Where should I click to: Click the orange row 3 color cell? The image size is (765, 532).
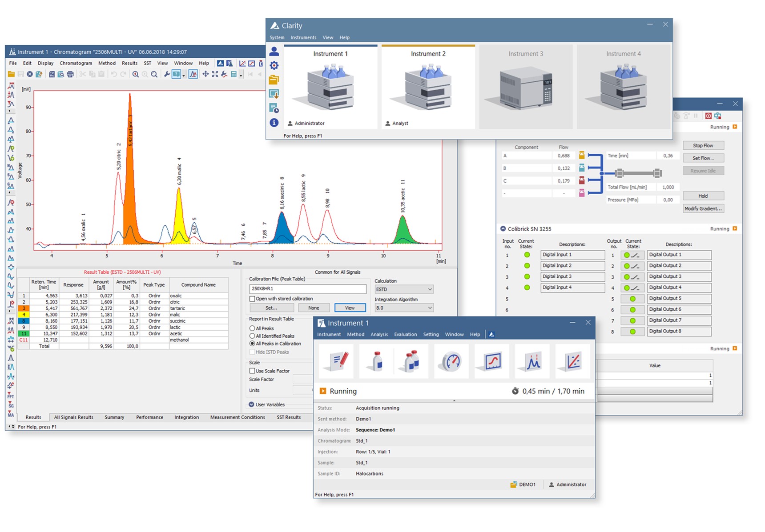click(x=24, y=308)
